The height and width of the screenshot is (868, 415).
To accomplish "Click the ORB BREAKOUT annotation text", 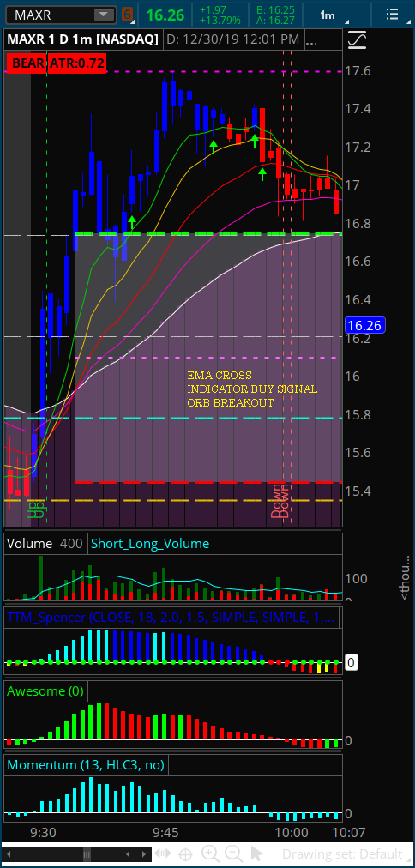I will click(230, 403).
